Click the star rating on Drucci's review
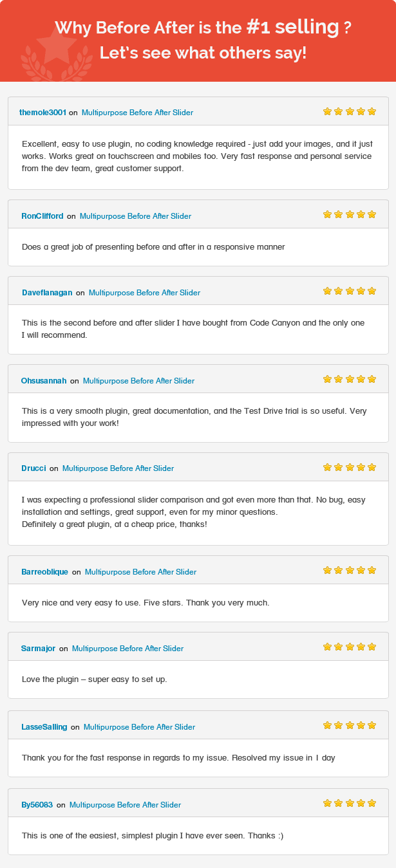This screenshot has height=868, width=396. pyautogui.click(x=350, y=467)
